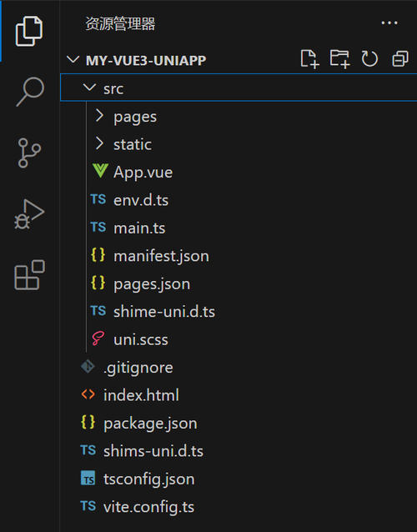417x532 pixels.
Task: Click the New Folder icon
Action: pos(339,59)
